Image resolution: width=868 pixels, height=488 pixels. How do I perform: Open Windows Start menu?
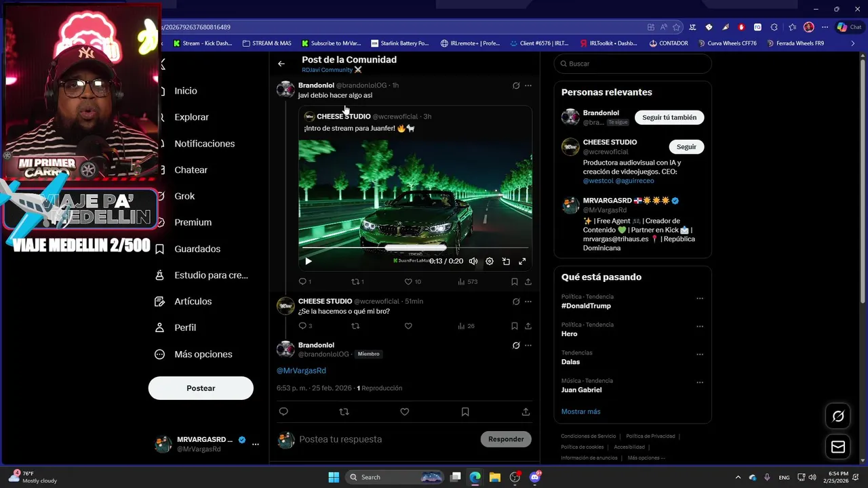334,477
